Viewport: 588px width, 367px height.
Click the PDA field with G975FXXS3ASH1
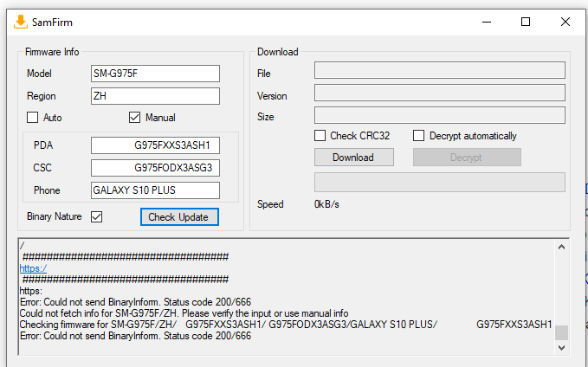(x=155, y=145)
